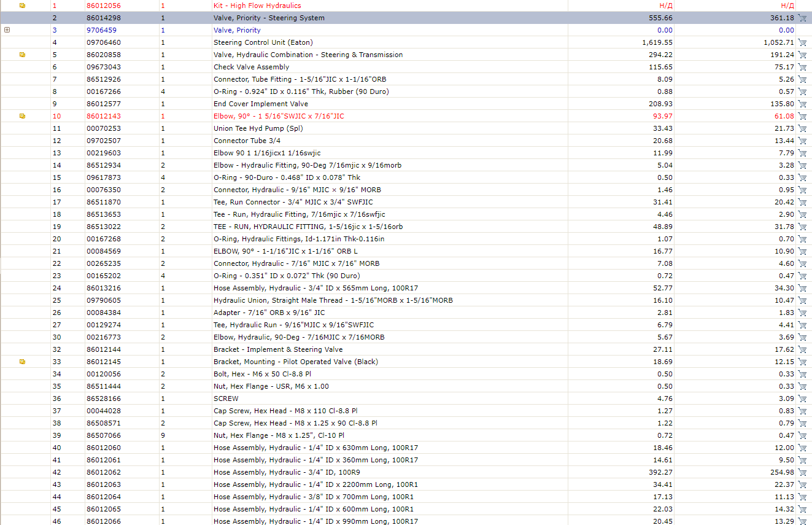Click cart icon for part 86012143 Elbow
The width and height of the screenshot is (812, 525).
802,116
